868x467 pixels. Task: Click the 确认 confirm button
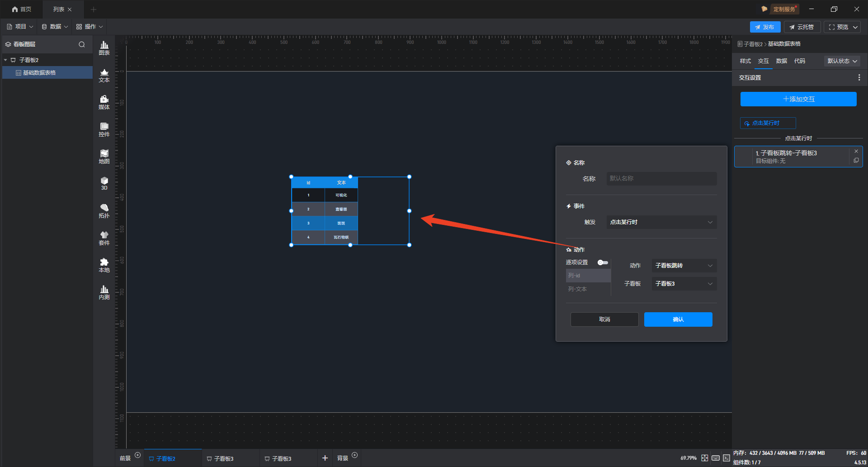click(678, 319)
